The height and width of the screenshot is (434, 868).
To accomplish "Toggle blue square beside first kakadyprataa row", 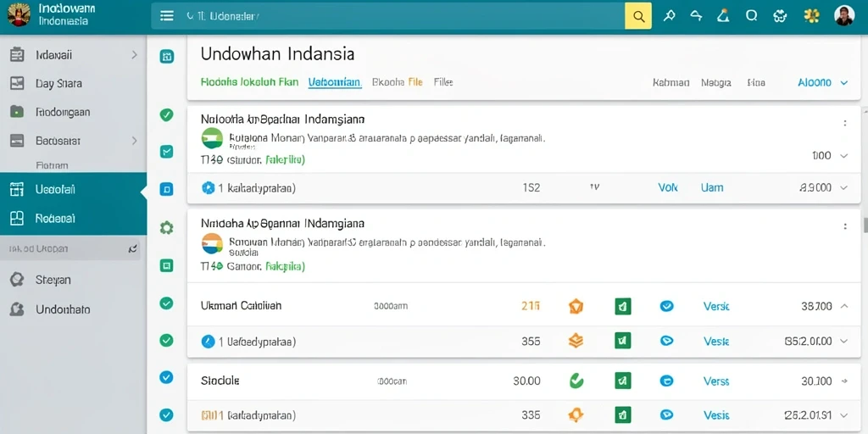I will 167,189.
